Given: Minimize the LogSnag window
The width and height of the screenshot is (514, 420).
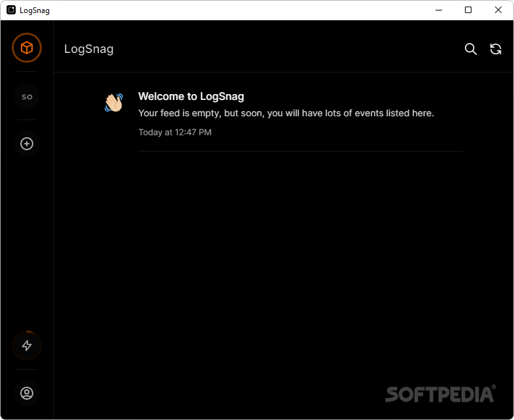Looking at the screenshot, I should point(439,10).
